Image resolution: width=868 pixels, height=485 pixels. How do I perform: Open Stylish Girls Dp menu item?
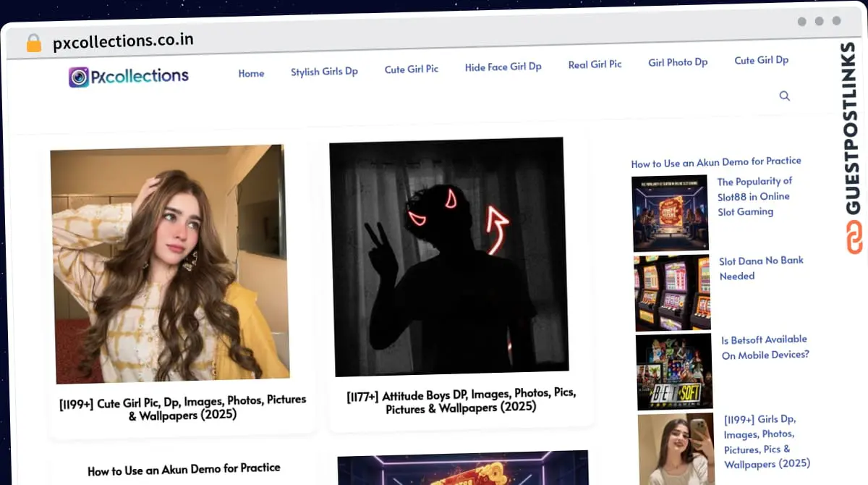(x=324, y=71)
